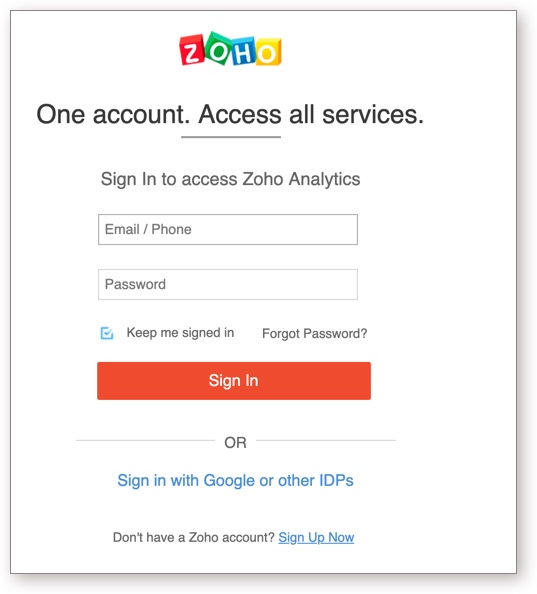Click the 'Don't have a Zoho account?' text
Screen dimensions: 537x594
(194, 537)
